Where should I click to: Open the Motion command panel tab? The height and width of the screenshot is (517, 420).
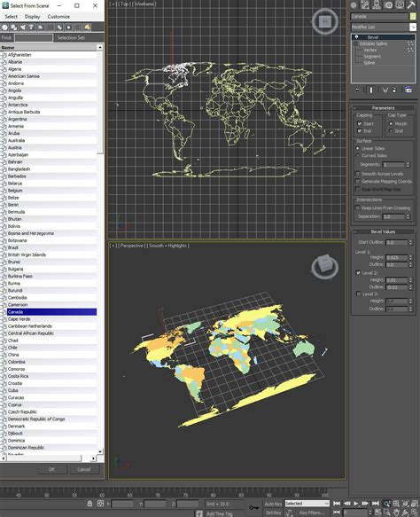(389, 5)
